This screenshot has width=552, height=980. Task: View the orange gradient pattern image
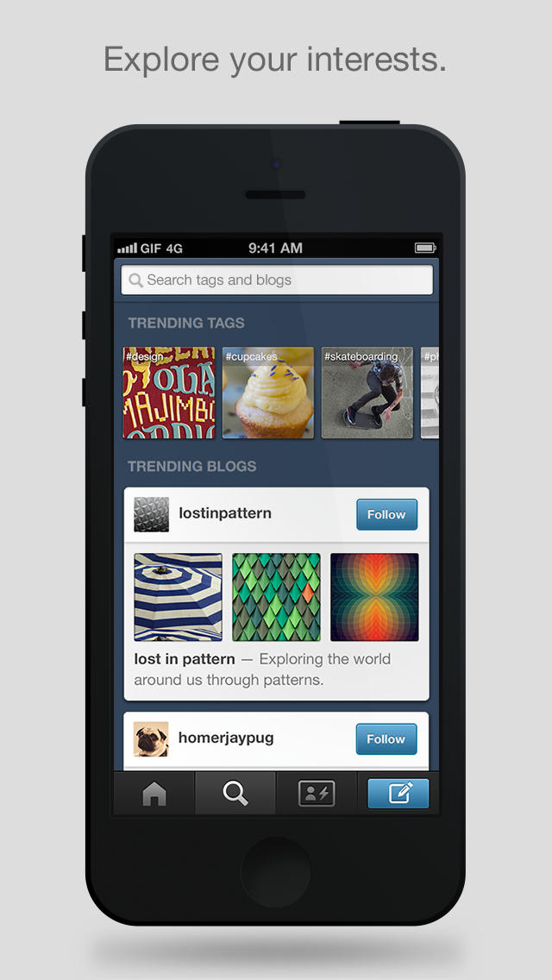pyautogui.click(x=374, y=597)
